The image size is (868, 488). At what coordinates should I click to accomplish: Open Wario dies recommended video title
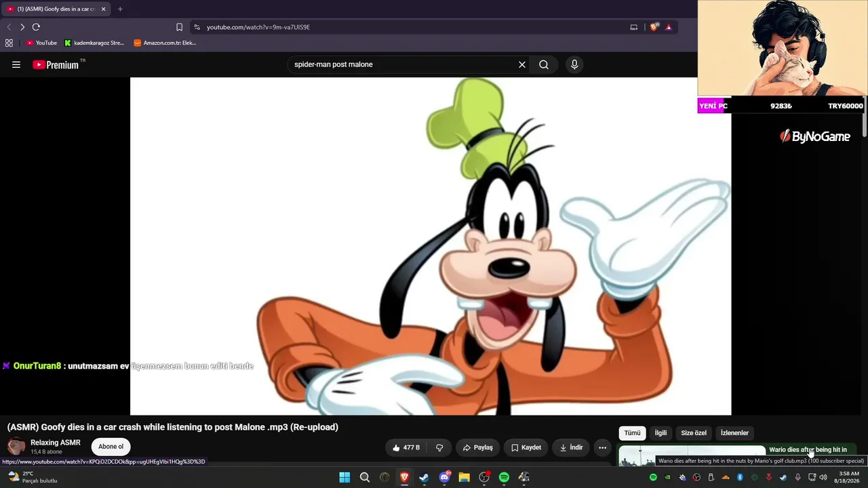point(808,449)
